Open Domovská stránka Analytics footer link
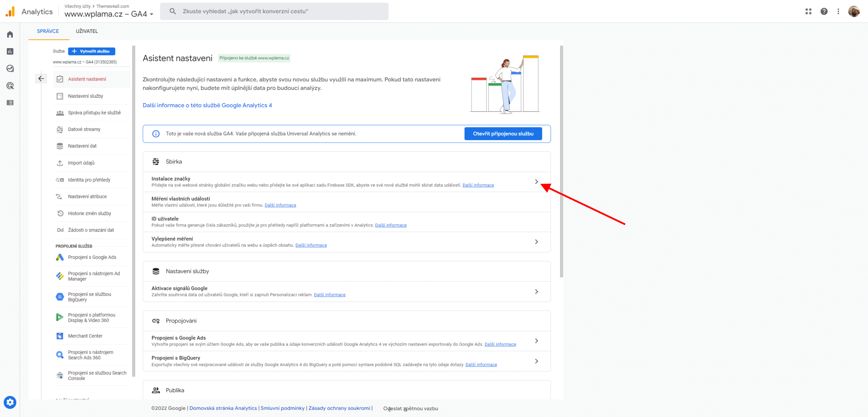 click(223, 408)
